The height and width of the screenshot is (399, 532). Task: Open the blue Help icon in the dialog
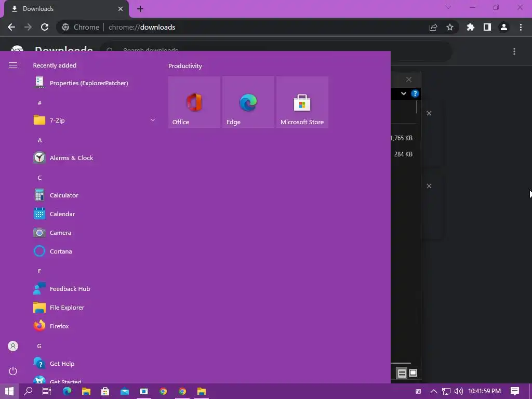[415, 94]
